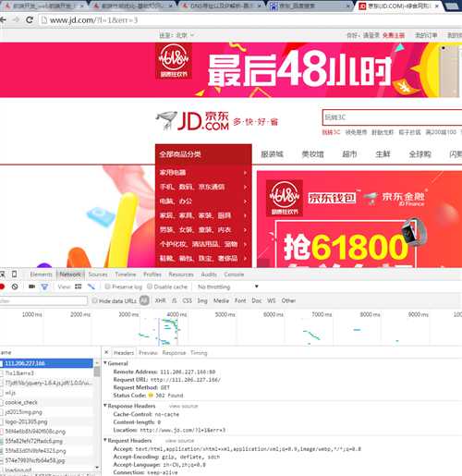Click the 61800 promotional banner

coord(359,219)
